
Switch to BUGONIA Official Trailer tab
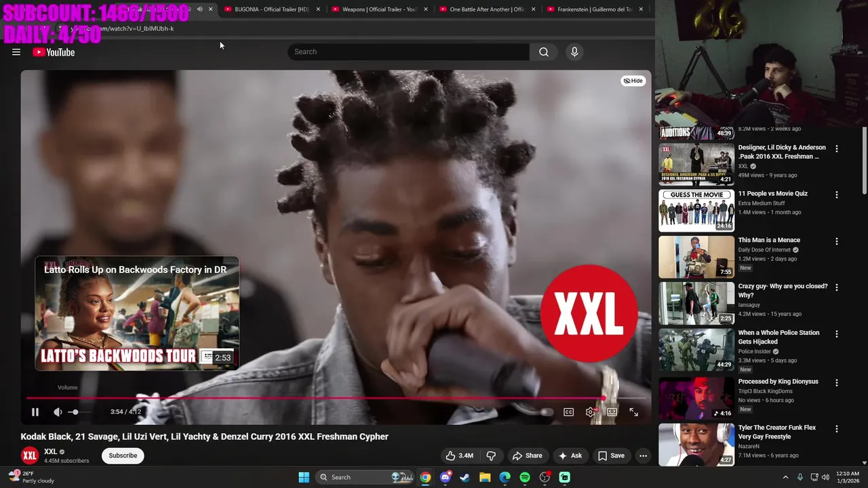coord(271,9)
